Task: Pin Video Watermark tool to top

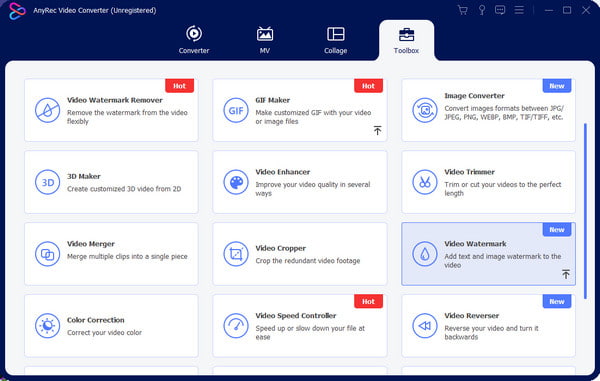Action: [x=566, y=274]
